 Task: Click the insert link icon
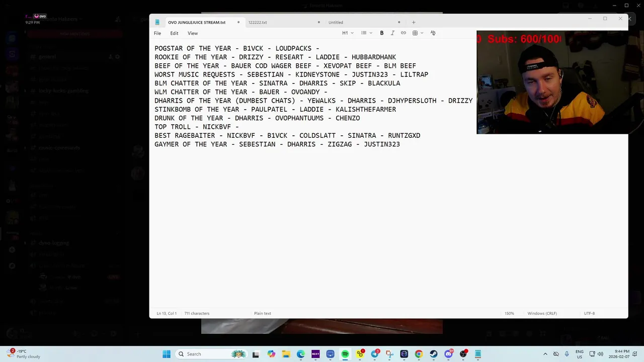click(x=404, y=33)
